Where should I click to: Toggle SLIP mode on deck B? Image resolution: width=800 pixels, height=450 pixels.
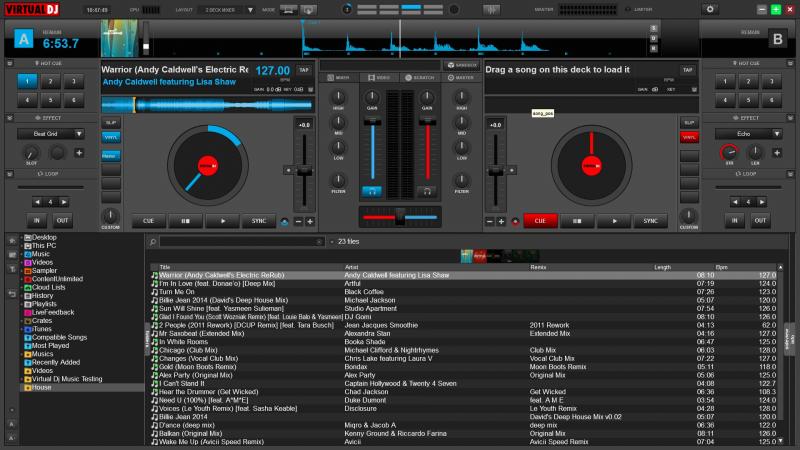[689, 123]
